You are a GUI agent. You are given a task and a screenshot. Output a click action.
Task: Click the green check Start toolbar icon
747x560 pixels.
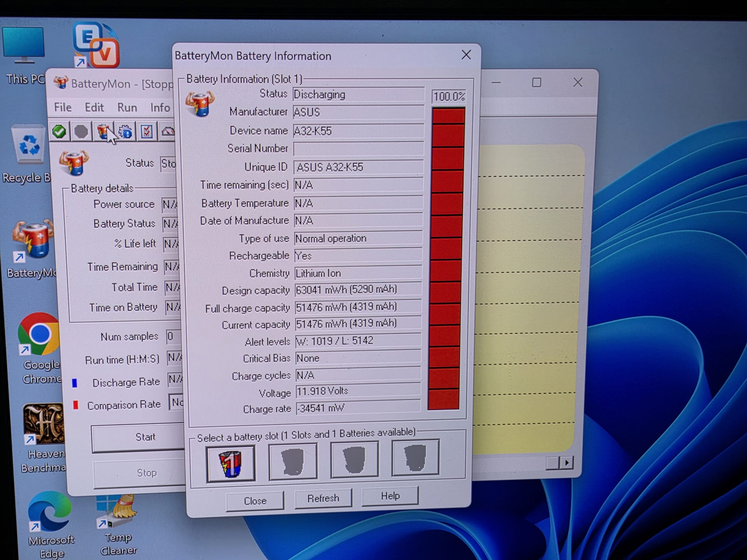pyautogui.click(x=60, y=131)
